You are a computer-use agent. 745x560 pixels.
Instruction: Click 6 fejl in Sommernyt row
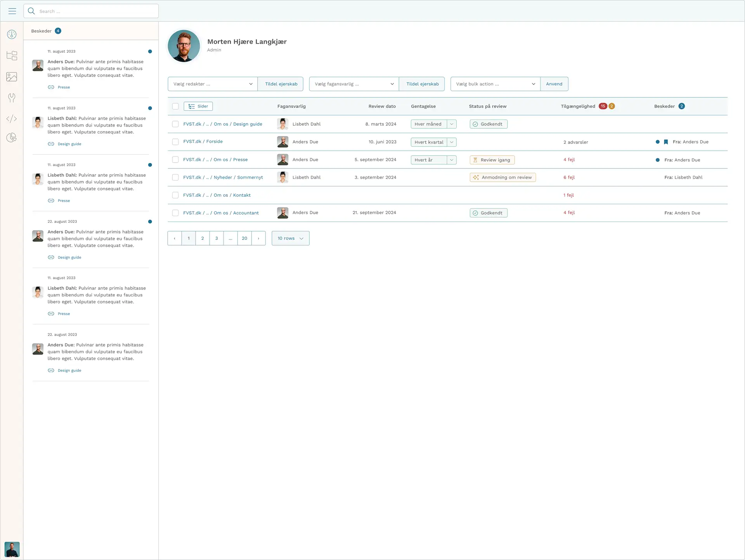click(x=569, y=177)
